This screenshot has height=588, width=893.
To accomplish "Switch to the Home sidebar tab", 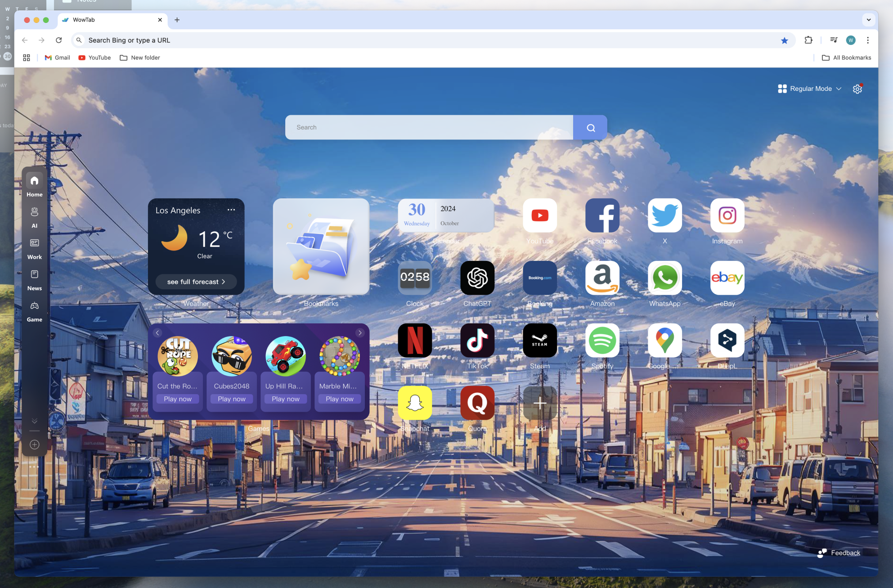I will tap(35, 185).
